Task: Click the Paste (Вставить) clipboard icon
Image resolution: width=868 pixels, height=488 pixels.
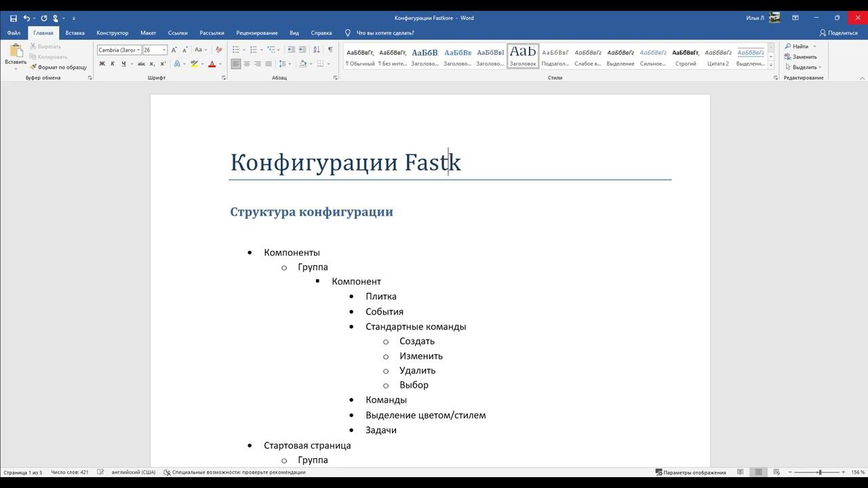Action: 16,52
